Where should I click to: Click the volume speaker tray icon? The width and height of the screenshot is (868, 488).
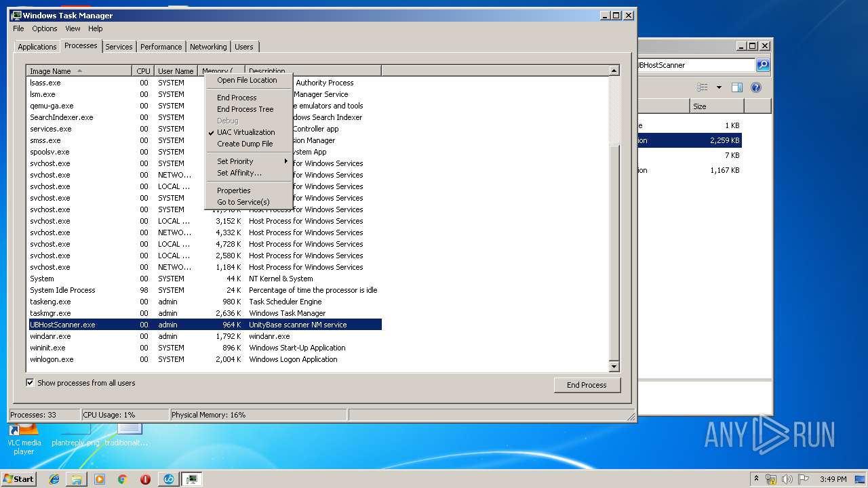[787, 479]
